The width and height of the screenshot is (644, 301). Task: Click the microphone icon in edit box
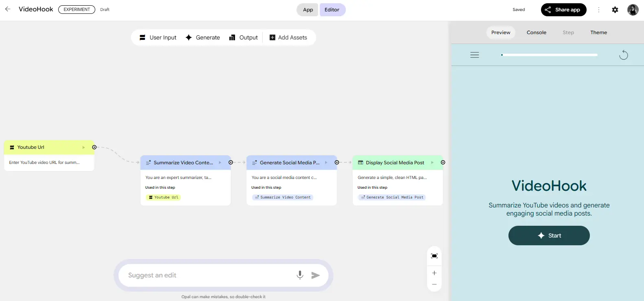pyautogui.click(x=300, y=275)
